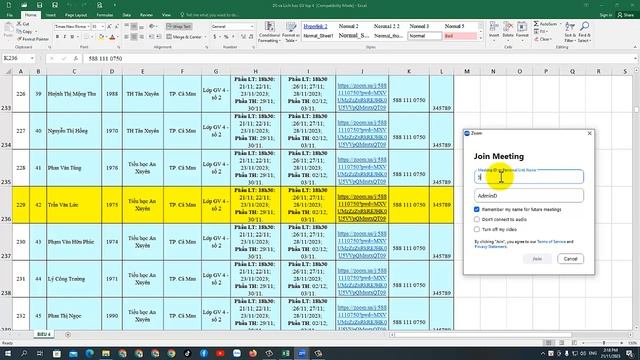640x360 pixels.
Task: Click Cancel in Zoom dialog
Action: coord(570,259)
